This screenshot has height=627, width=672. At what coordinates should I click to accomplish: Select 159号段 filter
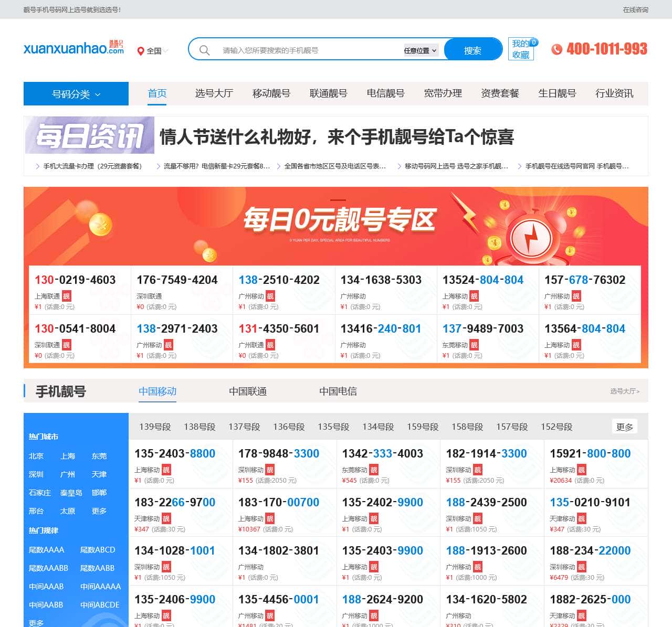(423, 427)
